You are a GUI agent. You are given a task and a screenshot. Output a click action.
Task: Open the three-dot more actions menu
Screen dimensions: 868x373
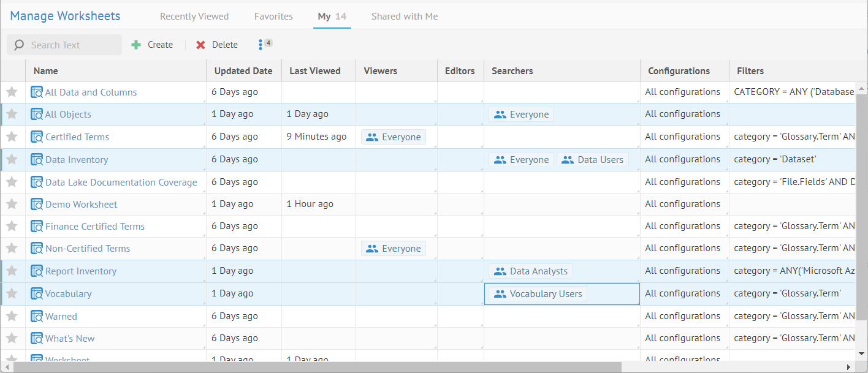point(261,45)
